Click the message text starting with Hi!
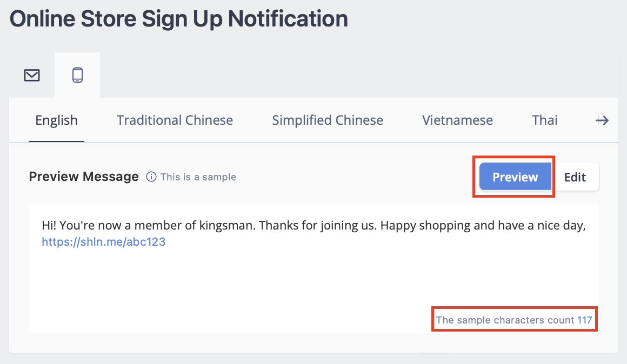This screenshot has width=627, height=364. pyautogui.click(x=313, y=225)
